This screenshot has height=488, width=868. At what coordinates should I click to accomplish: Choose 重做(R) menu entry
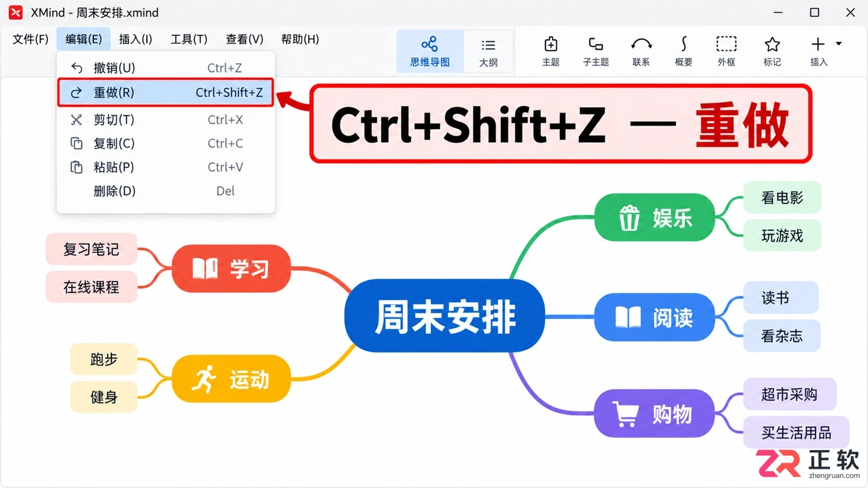(166, 93)
